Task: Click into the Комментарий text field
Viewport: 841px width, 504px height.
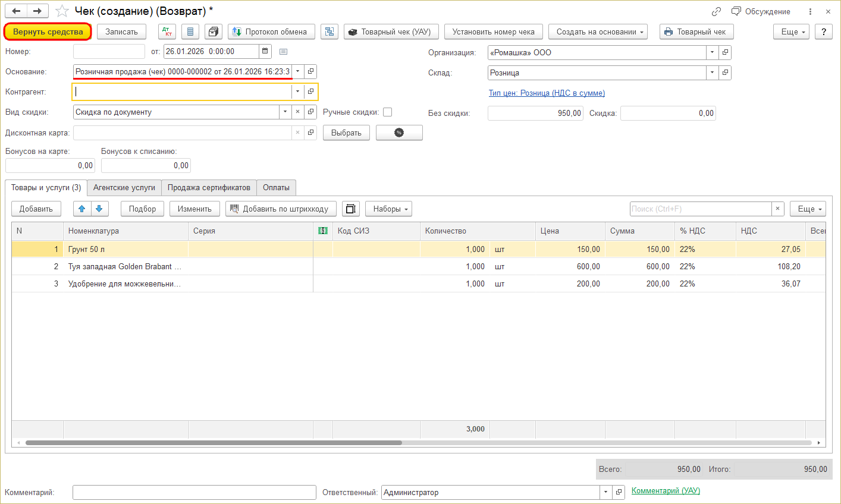Action: pyautogui.click(x=194, y=492)
